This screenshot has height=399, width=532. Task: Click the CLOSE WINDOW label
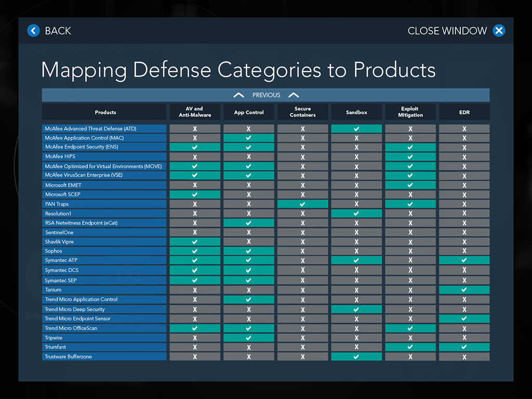447,31
